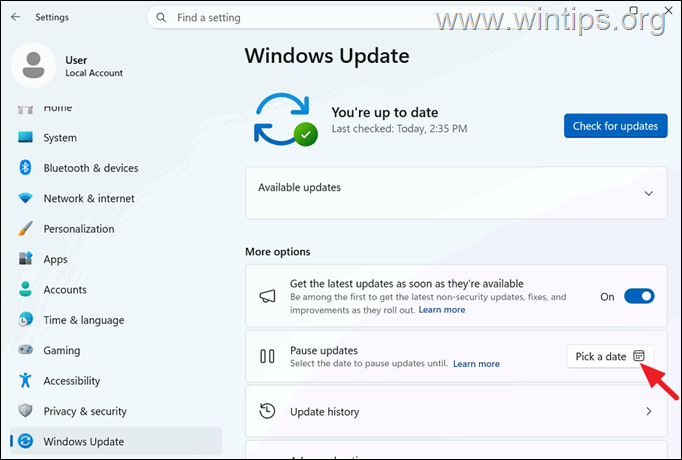The width and height of the screenshot is (682, 460).
Task: Select Accounts in the sidebar
Action: click(x=116, y=290)
